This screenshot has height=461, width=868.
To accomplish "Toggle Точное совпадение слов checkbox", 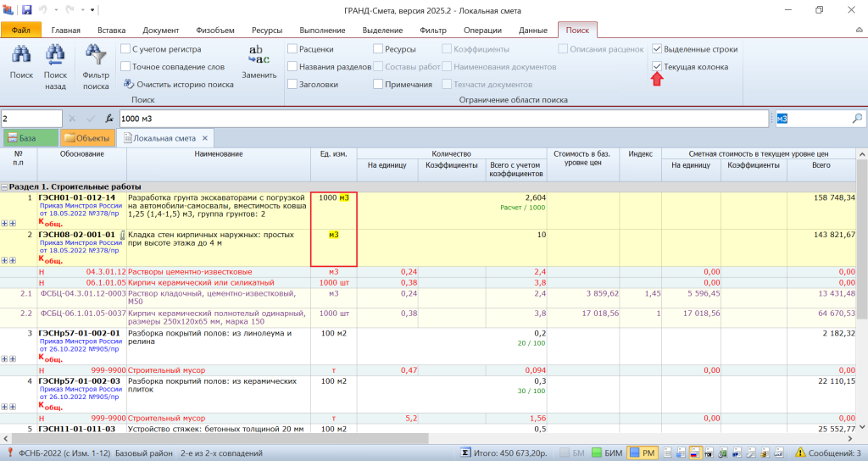I will tap(125, 66).
